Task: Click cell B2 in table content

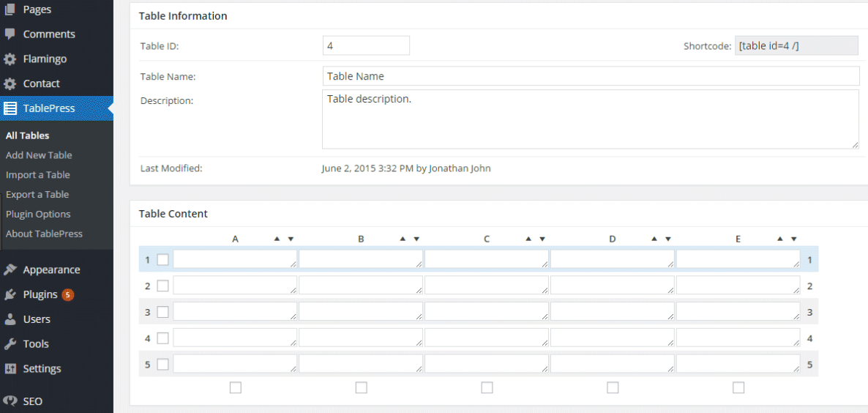Action: pos(361,286)
